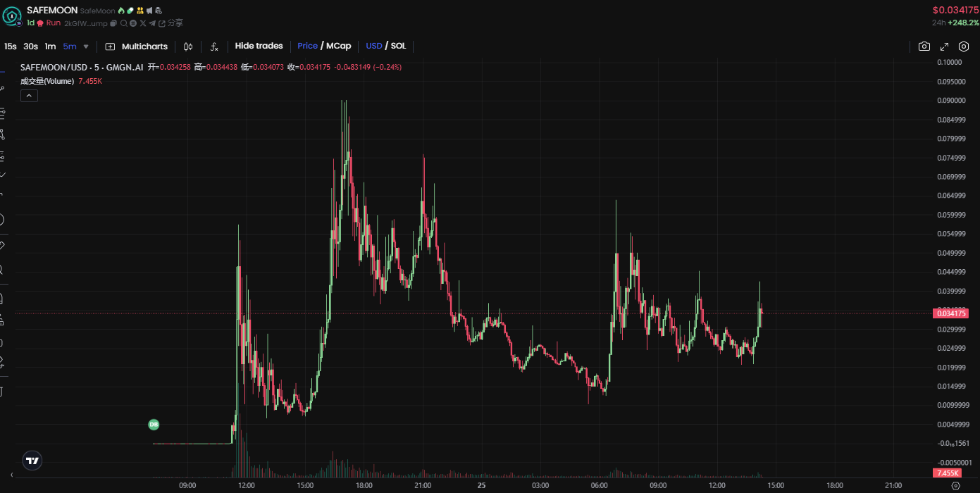
Task: Switch currency denomination to SOL
Action: click(398, 46)
